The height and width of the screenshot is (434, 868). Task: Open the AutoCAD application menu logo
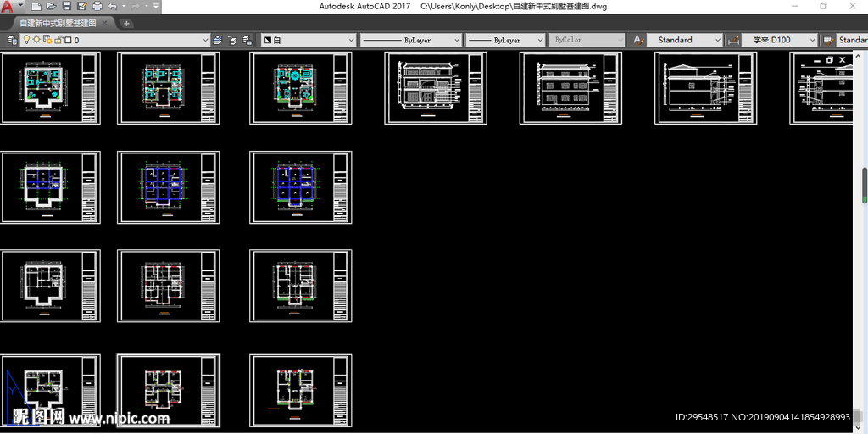[x=8, y=7]
